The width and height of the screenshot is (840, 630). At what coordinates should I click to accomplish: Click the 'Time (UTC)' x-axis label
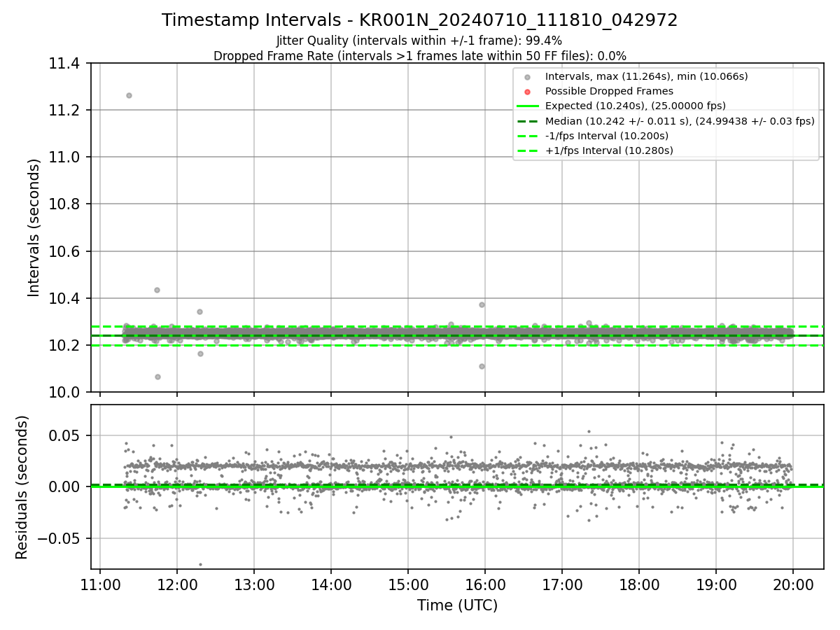[457, 605]
